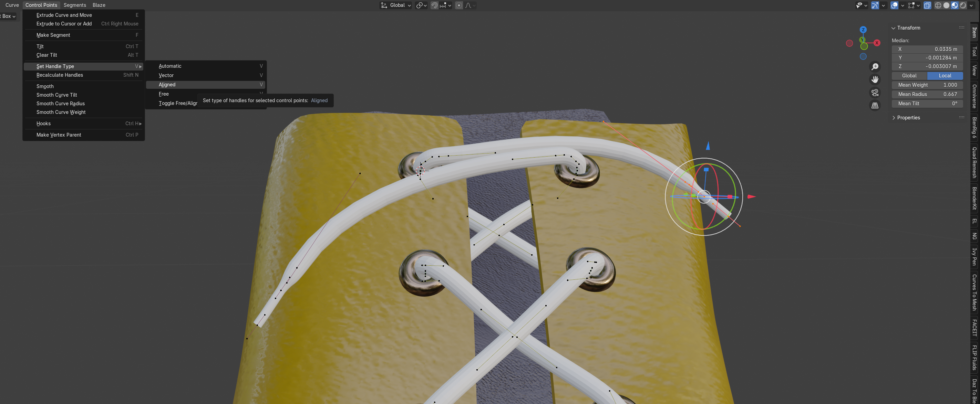This screenshot has height=404, width=980.
Task: Click the zoom magnifier viewport icon
Action: coord(875,67)
